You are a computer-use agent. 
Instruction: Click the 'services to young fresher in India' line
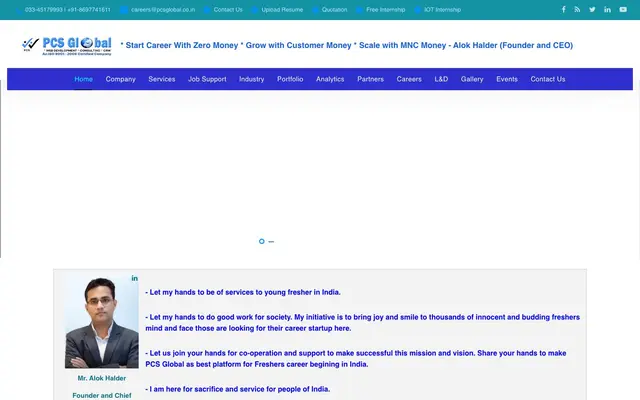click(x=243, y=292)
